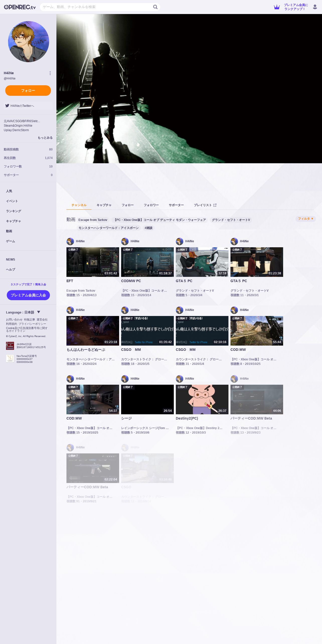This screenshot has height=644, width=322.
Task: Open the プライバシーポリシー footer link
Action: click(x=32, y=324)
